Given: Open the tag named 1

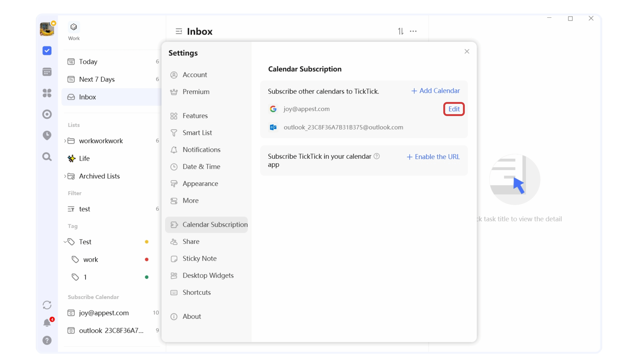Looking at the screenshot, I should [x=111, y=277].
